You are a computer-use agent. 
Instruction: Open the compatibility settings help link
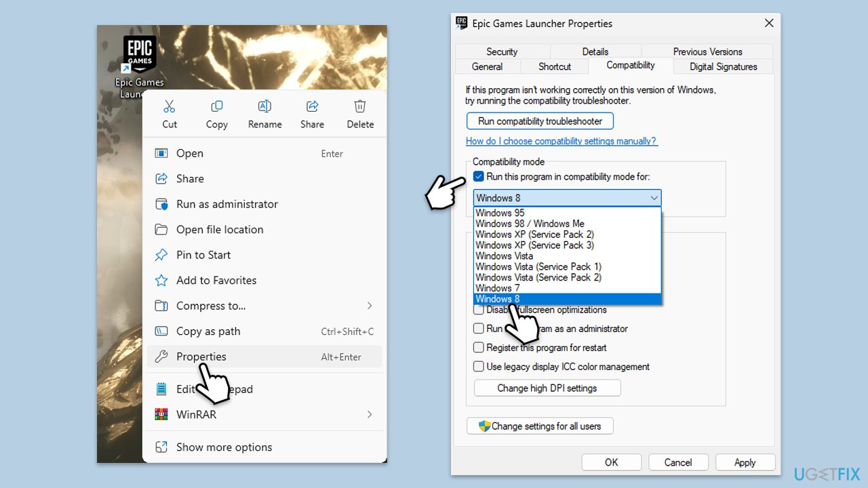tap(561, 141)
